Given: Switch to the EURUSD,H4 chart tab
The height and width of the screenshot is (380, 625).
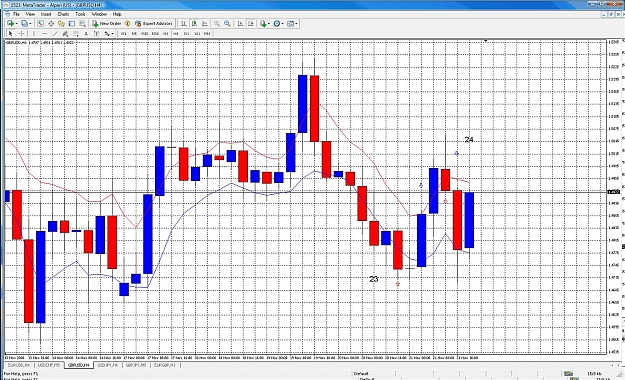Looking at the screenshot, I should [x=18, y=365].
